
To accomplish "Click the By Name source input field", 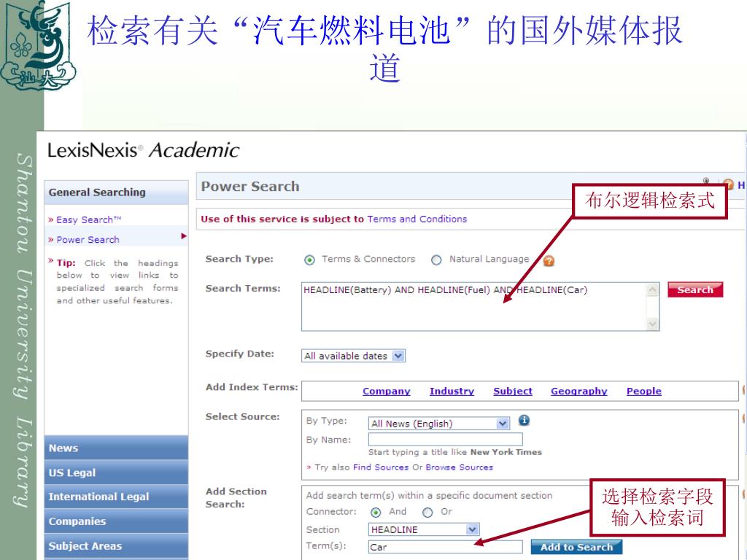I will (x=446, y=439).
